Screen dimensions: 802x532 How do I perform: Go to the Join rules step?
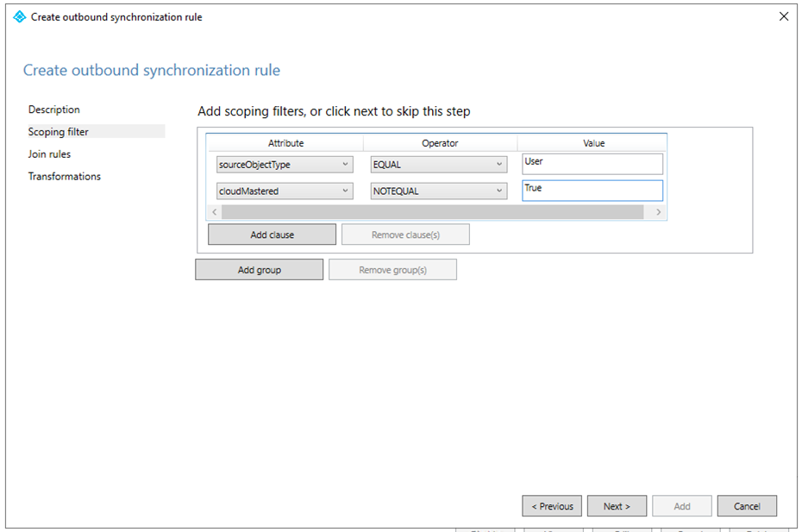pos(49,154)
